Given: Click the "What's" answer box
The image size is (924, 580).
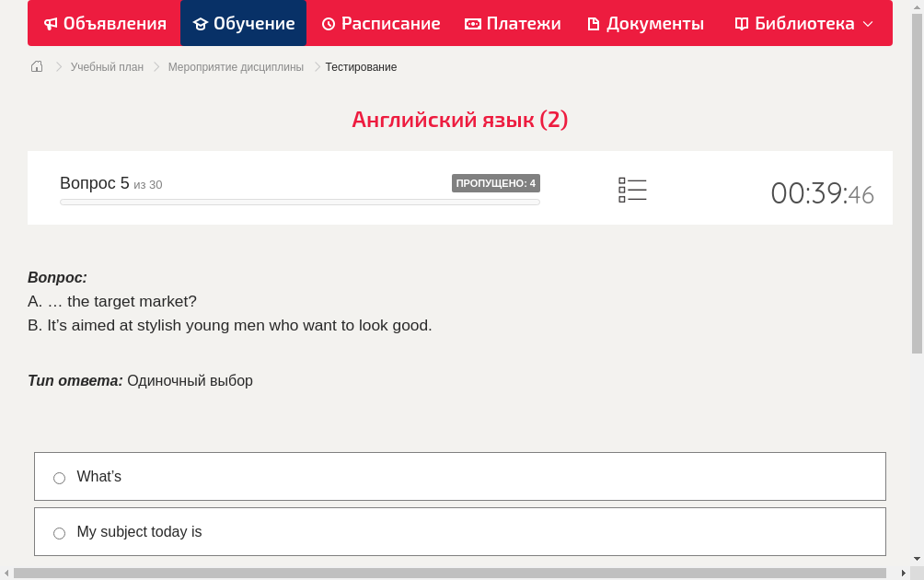Looking at the screenshot, I should 460,477.
